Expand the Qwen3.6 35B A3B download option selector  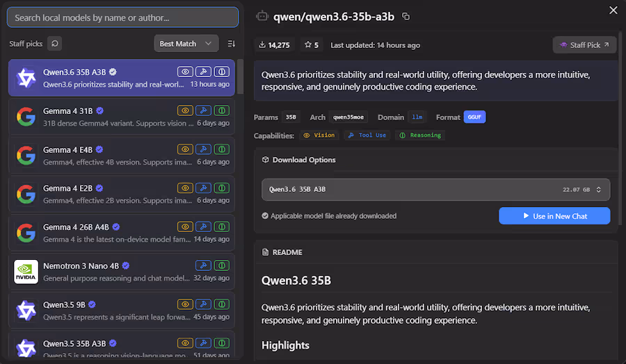(435, 190)
